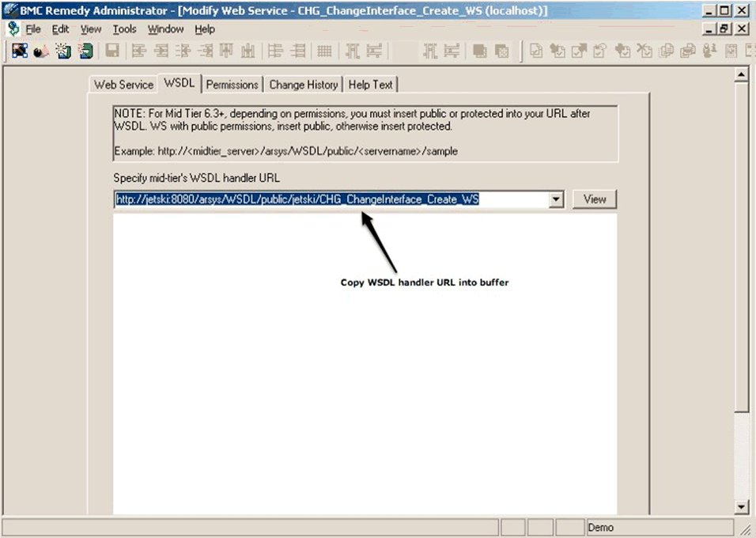756x538 pixels.
Task: Switch to the Permissions tab
Action: coord(232,85)
